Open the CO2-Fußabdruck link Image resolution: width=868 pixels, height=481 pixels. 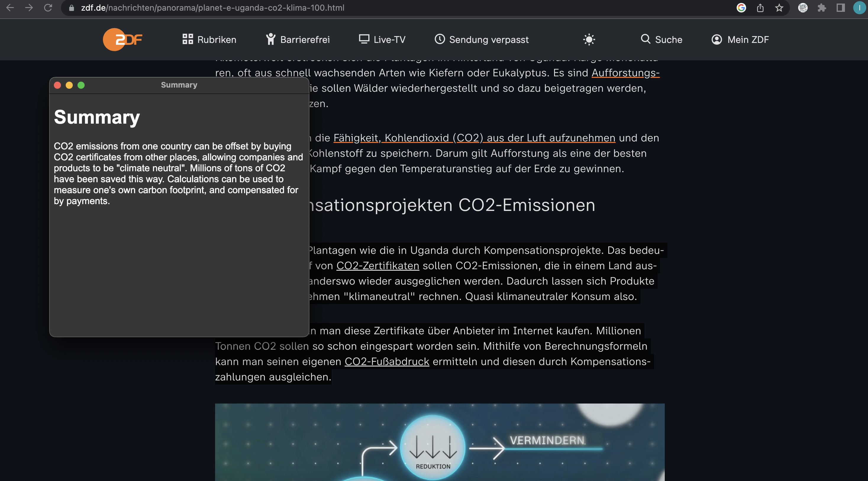pos(387,361)
